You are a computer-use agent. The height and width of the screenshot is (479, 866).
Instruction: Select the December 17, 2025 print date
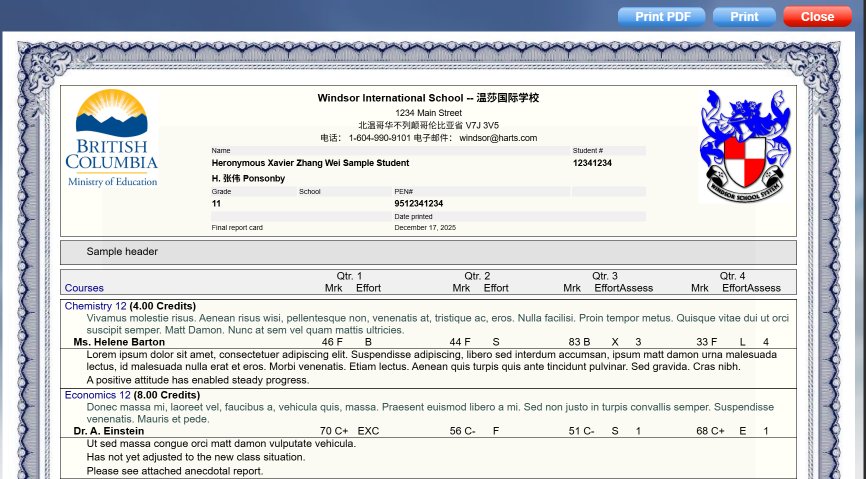[425, 228]
